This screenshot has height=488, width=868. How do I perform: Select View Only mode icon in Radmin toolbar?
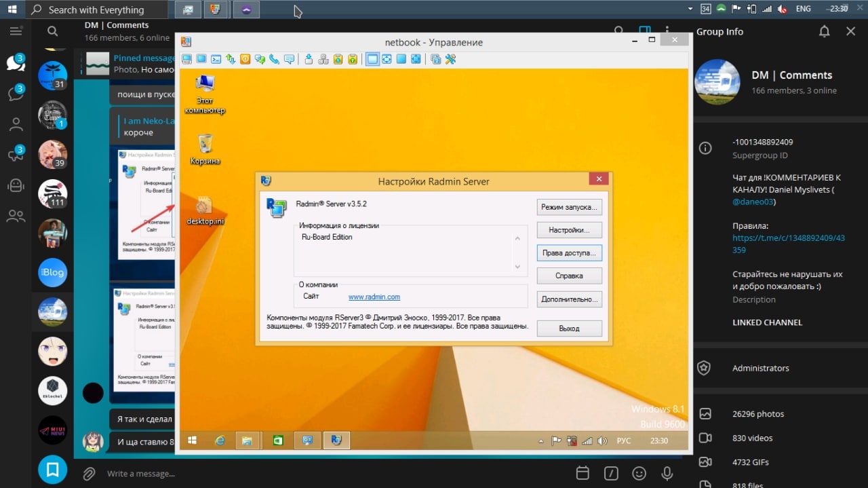(x=201, y=59)
